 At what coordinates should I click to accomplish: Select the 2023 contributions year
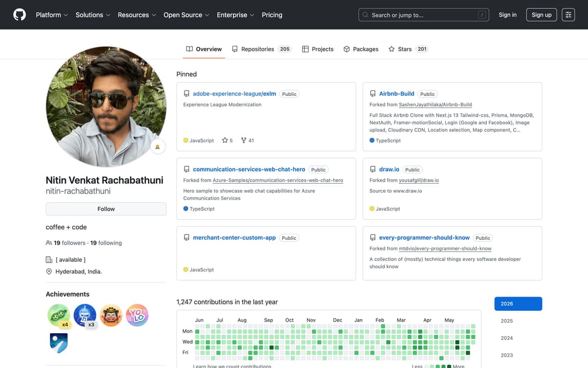(518, 355)
